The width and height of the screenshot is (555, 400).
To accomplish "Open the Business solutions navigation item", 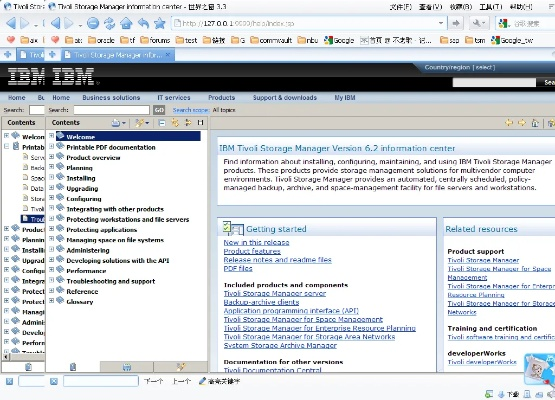I will (x=111, y=98).
